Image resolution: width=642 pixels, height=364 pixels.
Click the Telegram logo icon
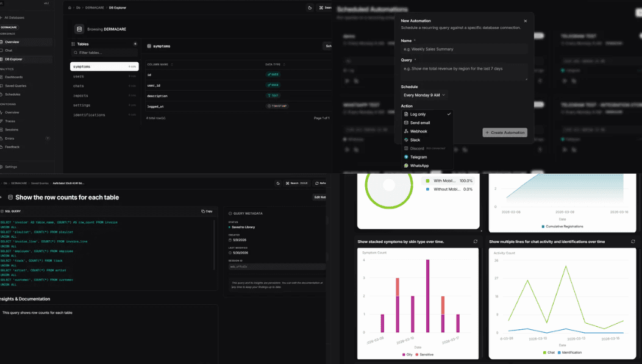tap(406, 157)
